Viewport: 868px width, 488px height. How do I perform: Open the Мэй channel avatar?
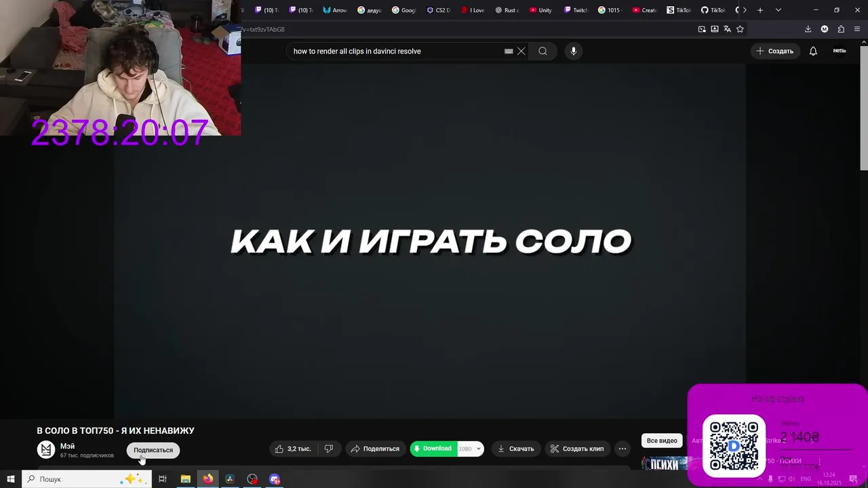(x=46, y=449)
